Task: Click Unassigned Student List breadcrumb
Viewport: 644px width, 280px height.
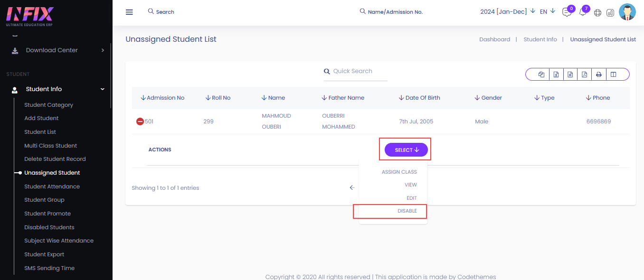Action: point(603,39)
